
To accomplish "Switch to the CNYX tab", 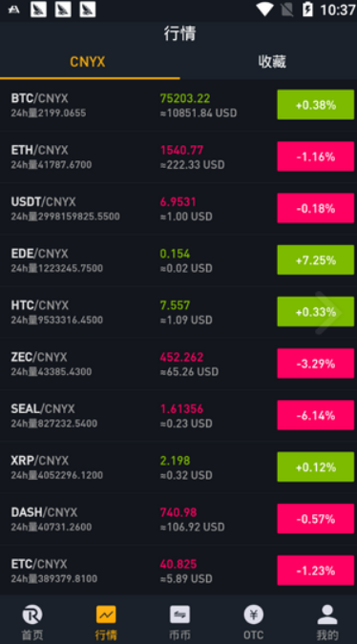I will [x=90, y=62].
